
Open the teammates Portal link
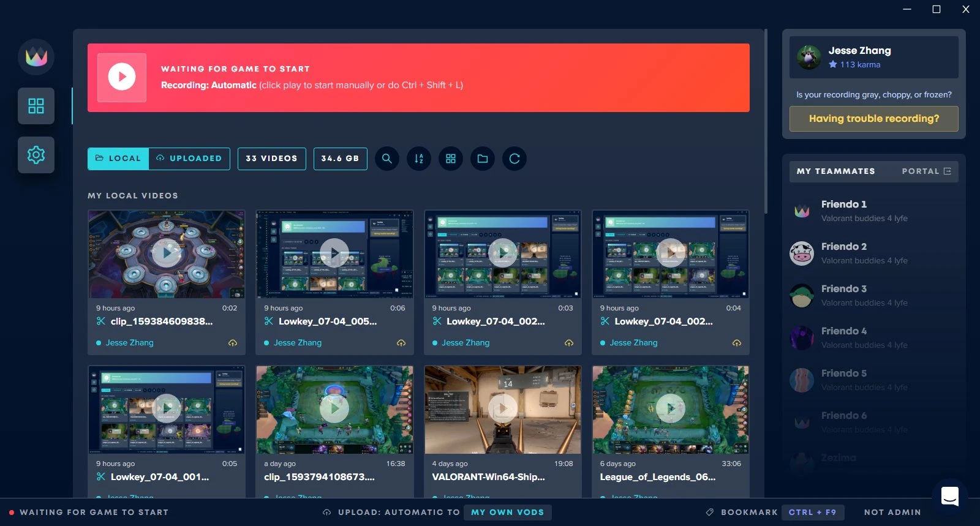926,171
